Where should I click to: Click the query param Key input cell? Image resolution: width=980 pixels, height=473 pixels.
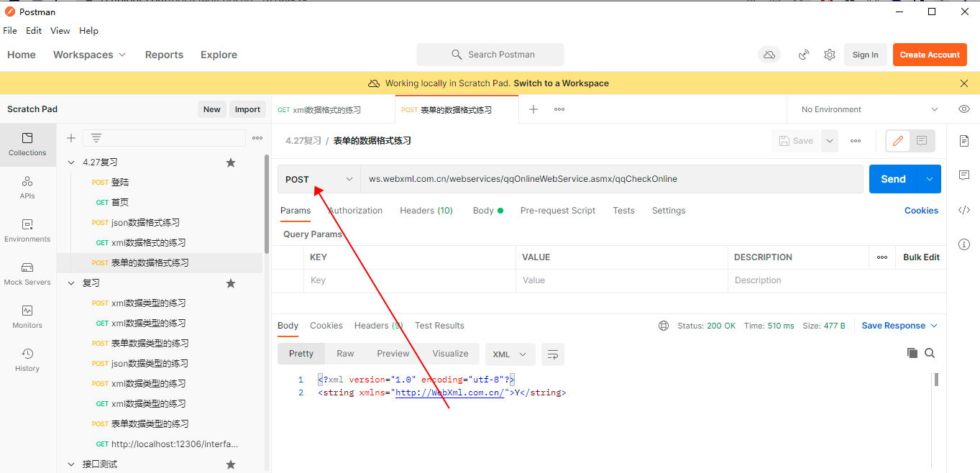click(410, 280)
